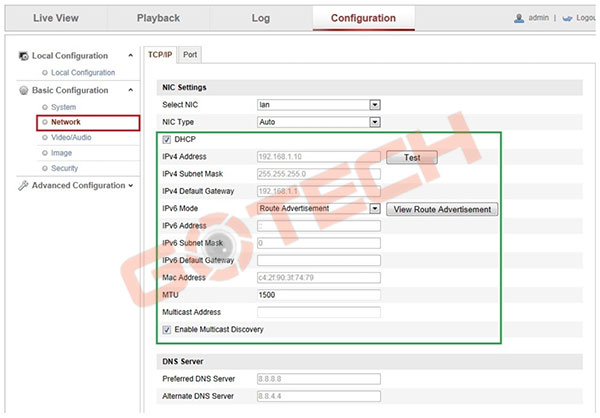The image size is (600, 418).
Task: Select Video/Audio in the sidebar
Action: click(x=70, y=138)
